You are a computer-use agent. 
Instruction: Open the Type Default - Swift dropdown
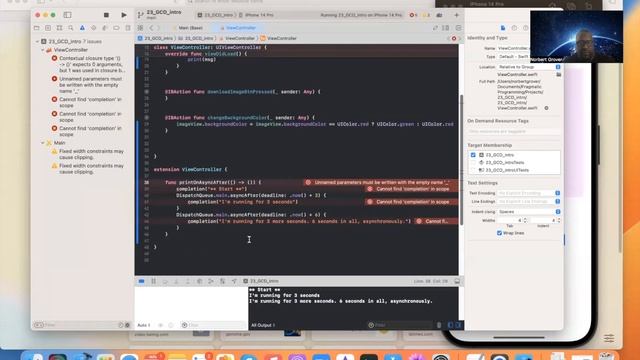513,57
